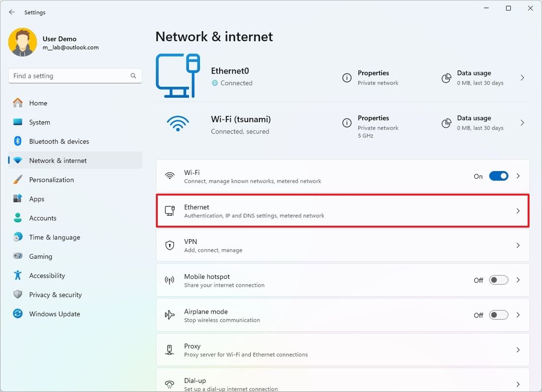
Task: Turn off the Wi-Fi toggle
Action: 498,176
